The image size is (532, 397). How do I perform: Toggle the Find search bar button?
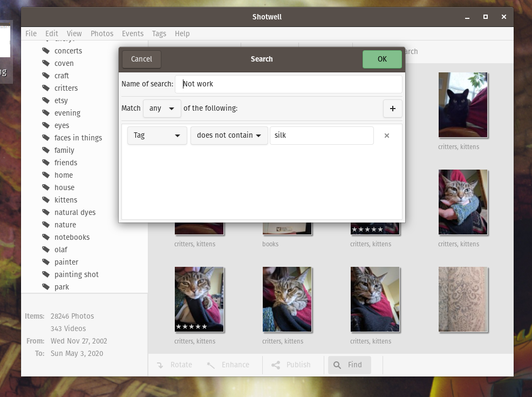point(349,365)
